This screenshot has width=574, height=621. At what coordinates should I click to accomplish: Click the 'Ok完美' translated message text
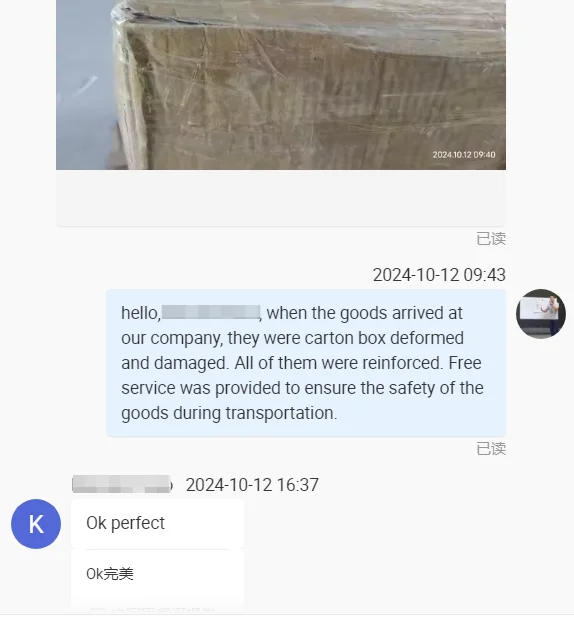110,573
